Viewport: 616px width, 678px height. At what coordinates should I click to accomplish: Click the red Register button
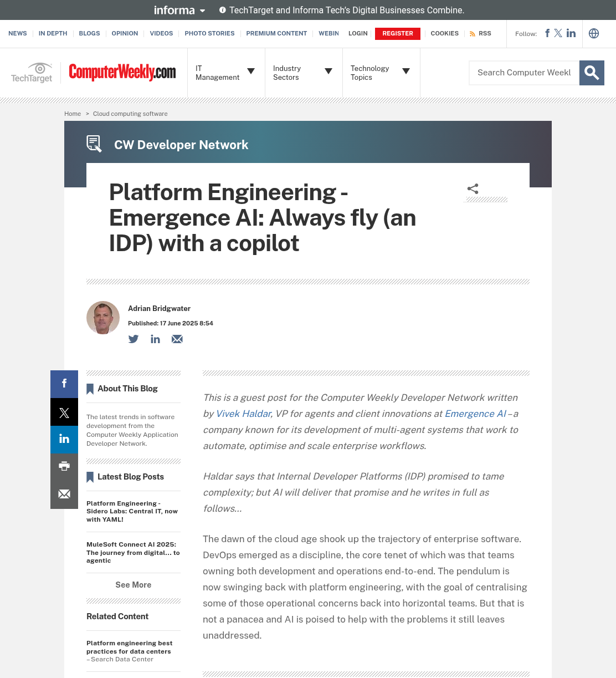click(398, 33)
